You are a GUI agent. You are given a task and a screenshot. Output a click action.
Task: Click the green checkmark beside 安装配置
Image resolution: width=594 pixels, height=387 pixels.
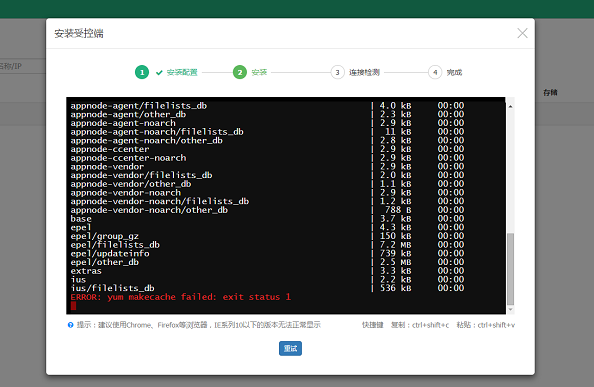(x=159, y=72)
